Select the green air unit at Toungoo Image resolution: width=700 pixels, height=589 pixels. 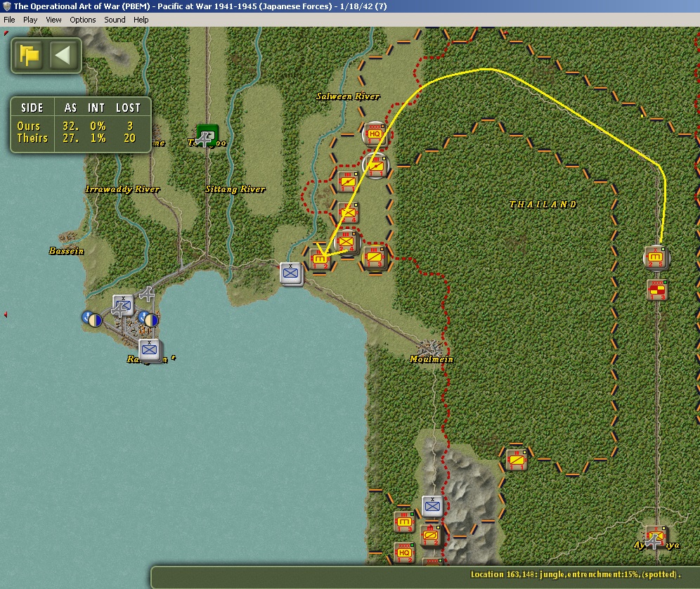click(207, 136)
